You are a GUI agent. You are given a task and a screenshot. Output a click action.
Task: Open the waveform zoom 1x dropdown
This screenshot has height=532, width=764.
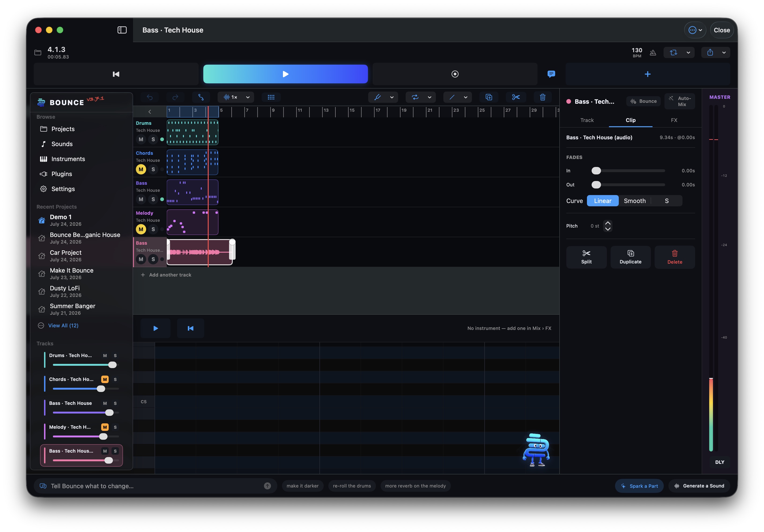click(x=236, y=97)
